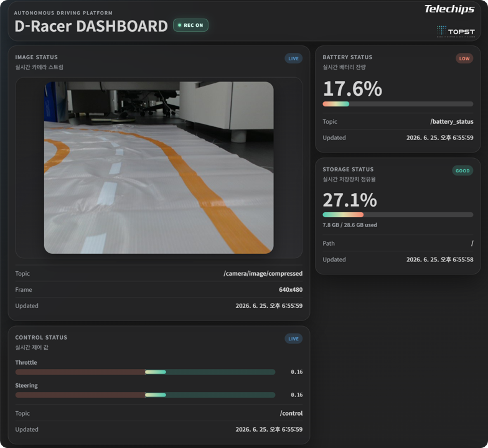Click the 실시간 배터리 잔량 subtitle
488x448 pixels.
coord(344,67)
